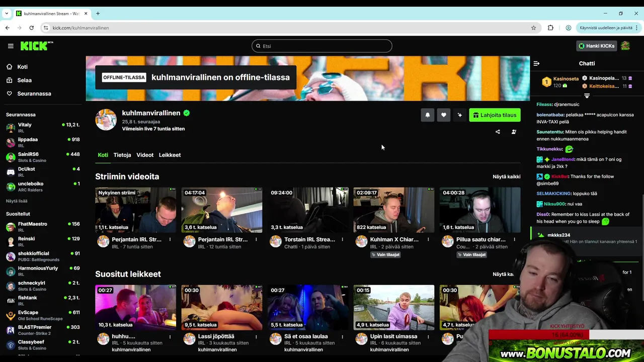Open Kuhlman X Chiar video thumbnail
644x362 pixels.
[394, 210]
